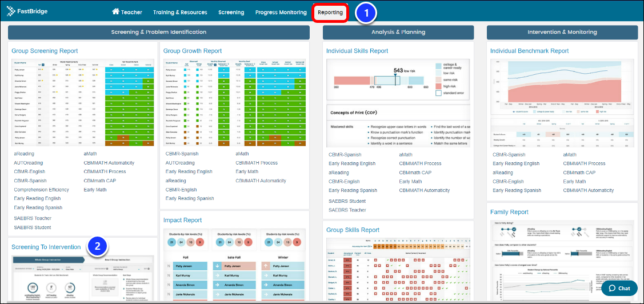644x304 pixels.
Task: Select Progress Monitoring in the top navigation
Action: coord(281,13)
